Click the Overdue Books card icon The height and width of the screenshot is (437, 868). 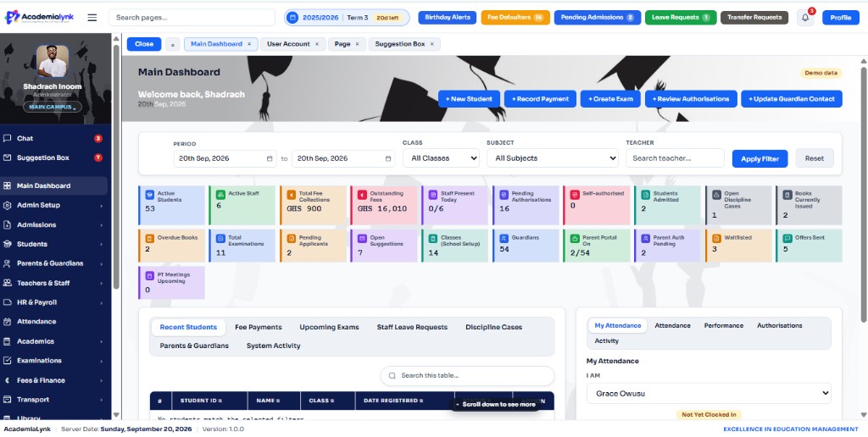149,239
